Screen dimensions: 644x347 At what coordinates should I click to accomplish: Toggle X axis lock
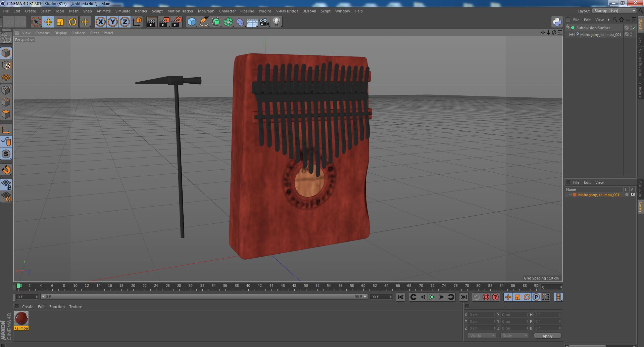pos(100,22)
